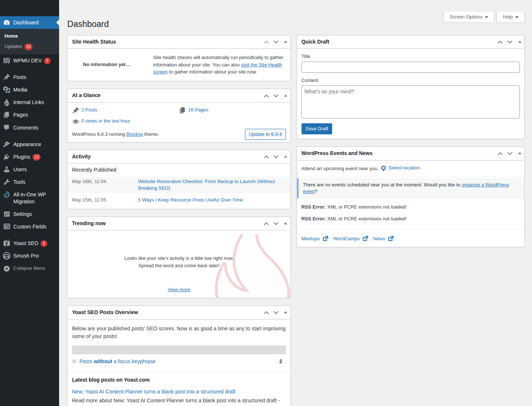Open the Yoast AI Content Planner article link

(x=154, y=392)
